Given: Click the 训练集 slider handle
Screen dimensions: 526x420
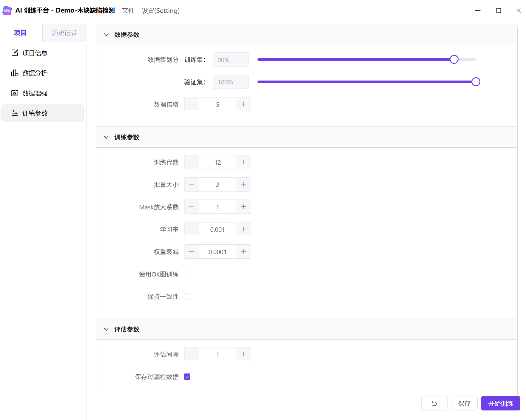Looking at the screenshot, I should [x=454, y=59].
